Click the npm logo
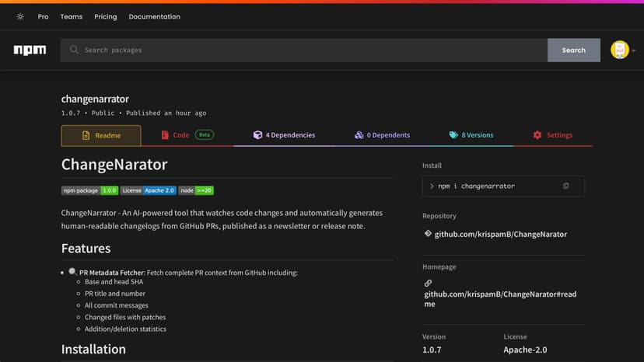 tap(30, 50)
